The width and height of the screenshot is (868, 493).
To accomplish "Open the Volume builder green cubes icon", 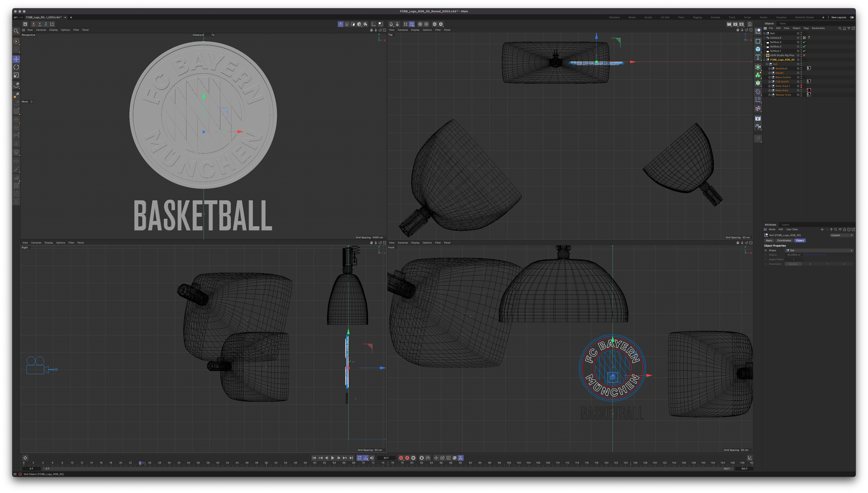I will point(758,75).
